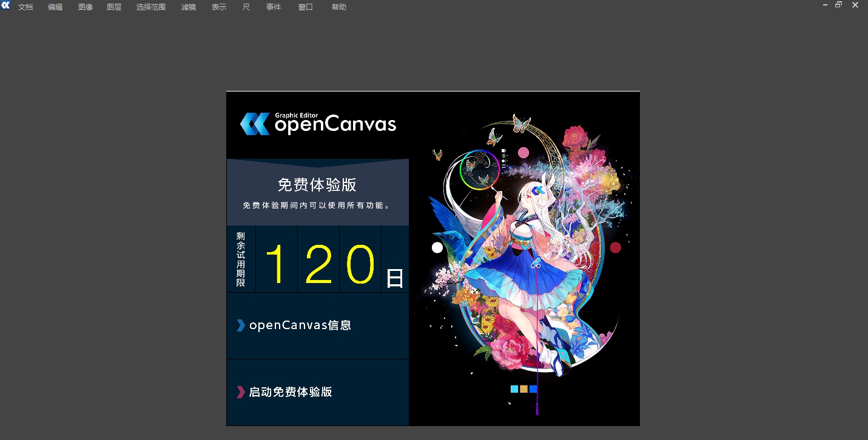Minimize the openCanvas window
Screen dimensions: 868x440
click(x=825, y=5)
